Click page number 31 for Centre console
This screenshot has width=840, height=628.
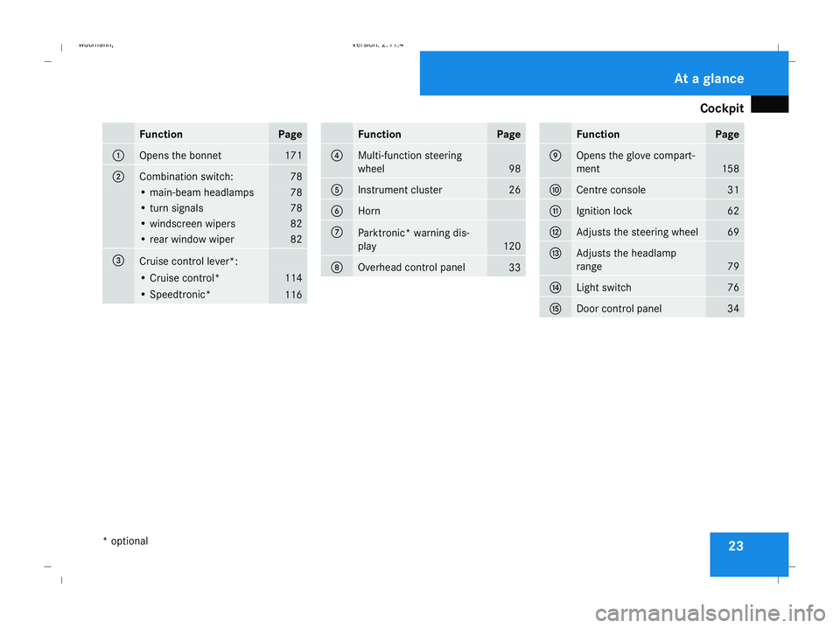[x=733, y=190]
